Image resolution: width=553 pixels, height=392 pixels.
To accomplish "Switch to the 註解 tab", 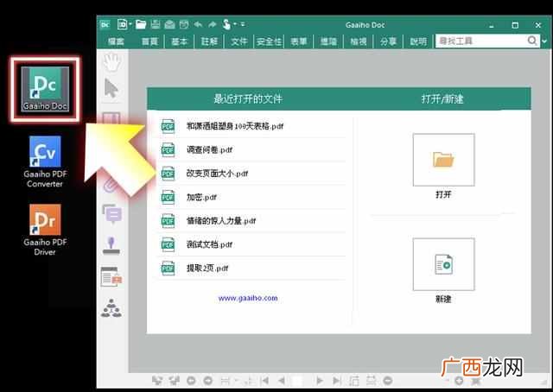I will click(x=209, y=41).
